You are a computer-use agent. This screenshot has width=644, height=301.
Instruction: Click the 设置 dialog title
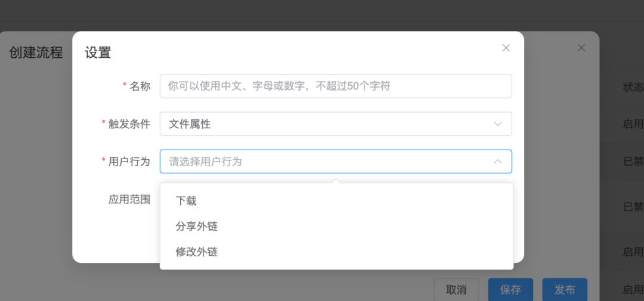click(x=98, y=52)
